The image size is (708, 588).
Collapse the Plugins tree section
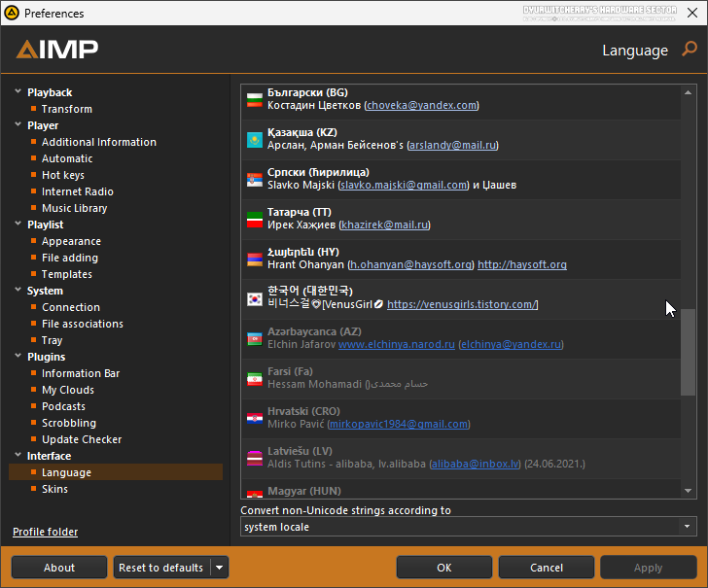[18, 356]
